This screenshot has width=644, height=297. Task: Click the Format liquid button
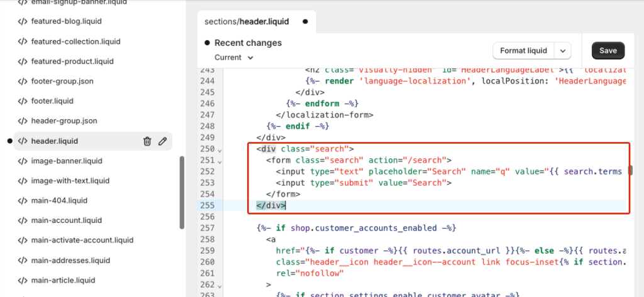524,51
